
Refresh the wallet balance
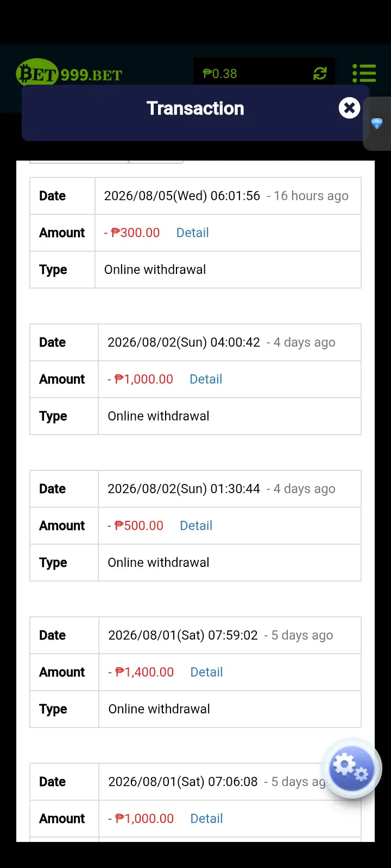(x=320, y=73)
